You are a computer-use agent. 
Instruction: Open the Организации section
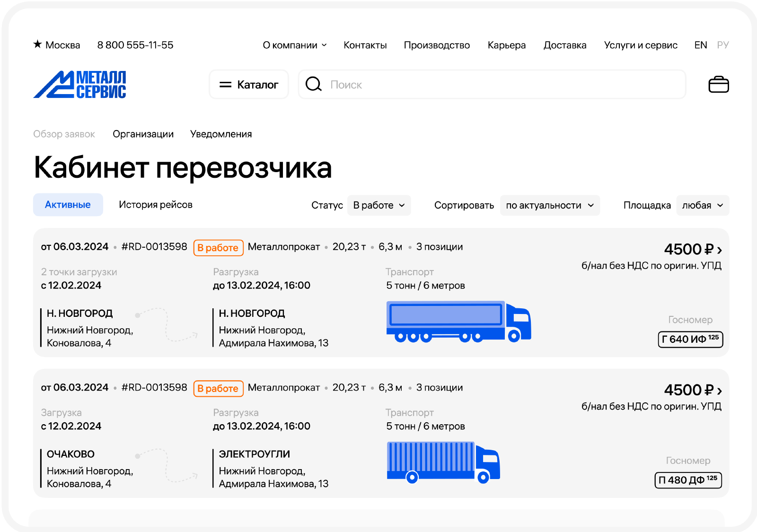click(143, 134)
